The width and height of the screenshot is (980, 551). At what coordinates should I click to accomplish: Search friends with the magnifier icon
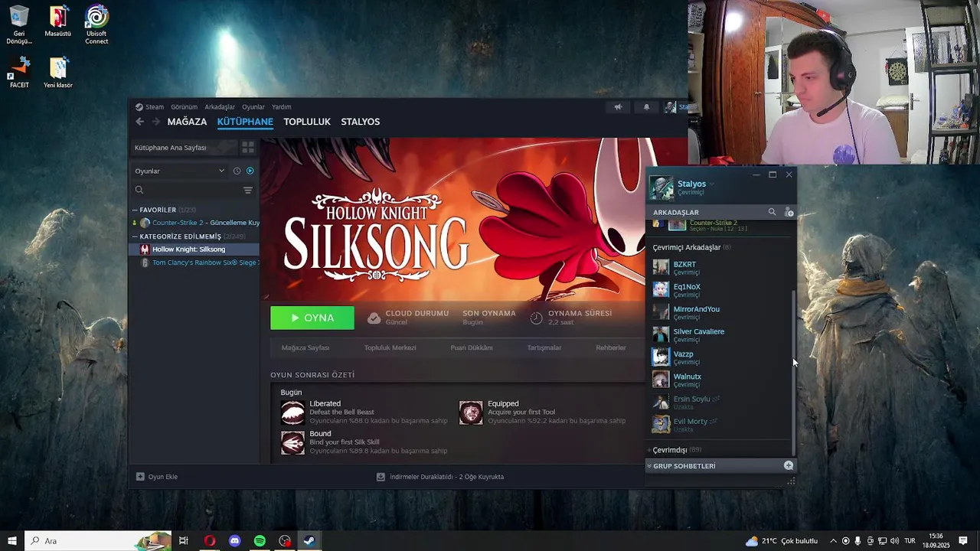coord(772,212)
